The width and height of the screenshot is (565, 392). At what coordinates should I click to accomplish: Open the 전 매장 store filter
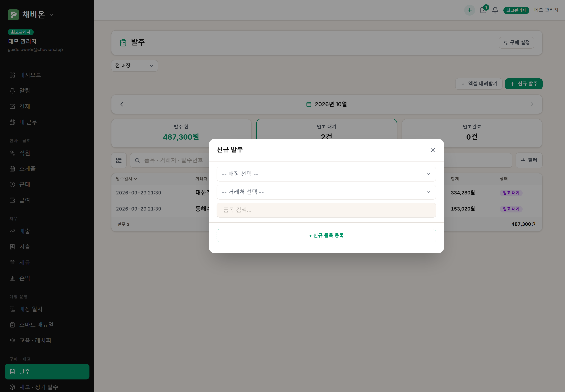click(135, 66)
